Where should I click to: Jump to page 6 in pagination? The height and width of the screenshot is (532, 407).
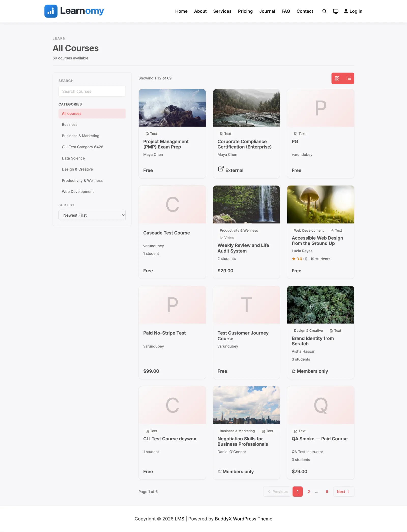(x=327, y=492)
